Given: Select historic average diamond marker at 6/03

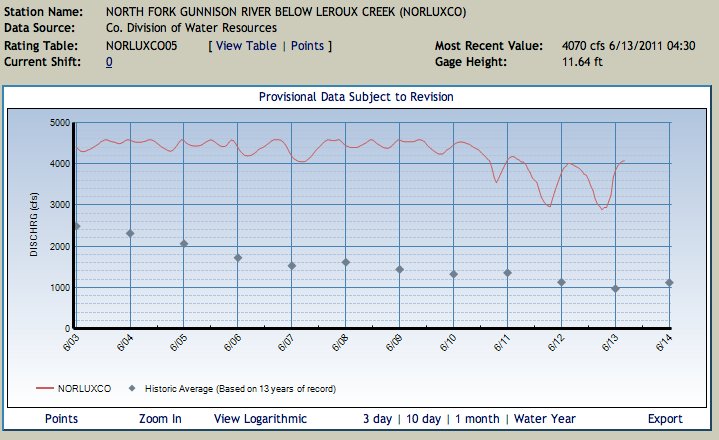Looking at the screenshot, I should click(76, 226).
